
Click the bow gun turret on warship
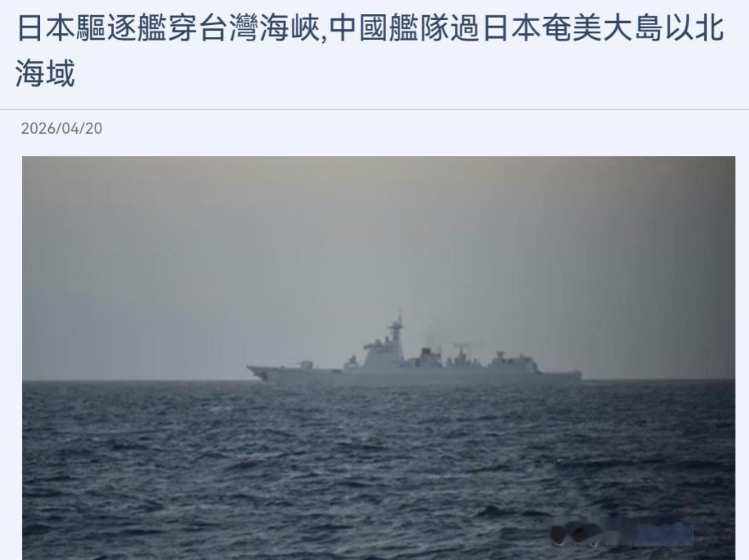coord(305,364)
